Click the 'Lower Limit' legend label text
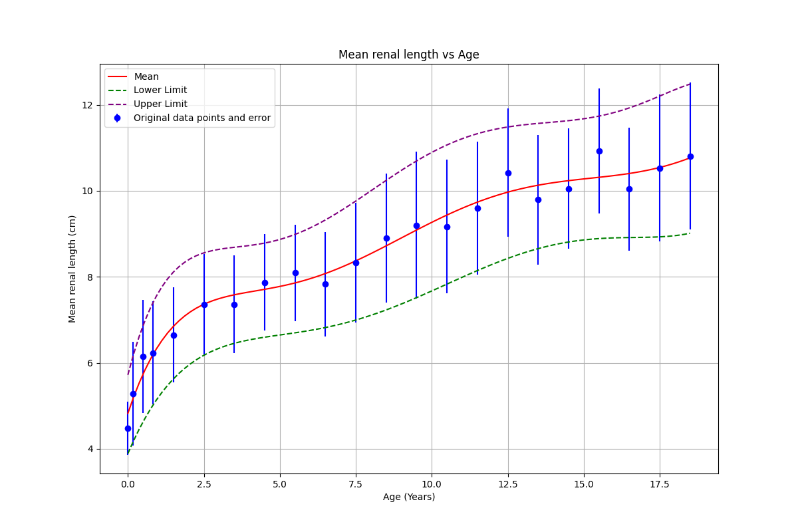The image size is (798, 532). pos(160,90)
